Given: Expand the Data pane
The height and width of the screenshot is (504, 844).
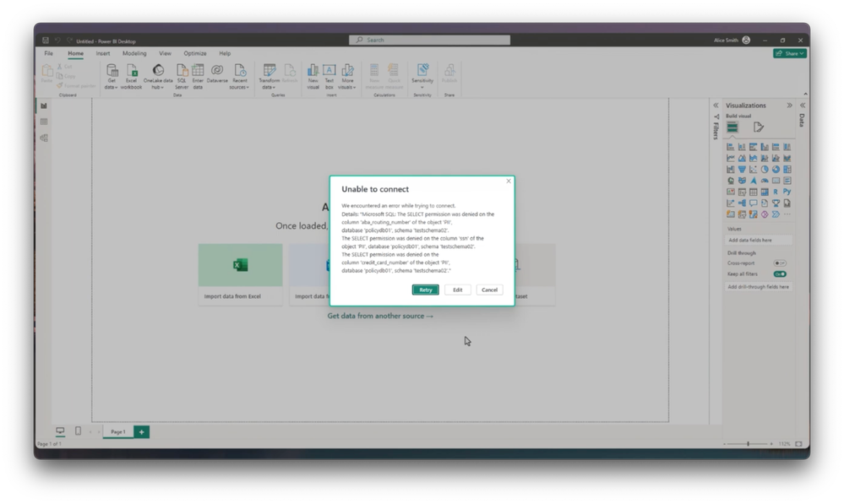Looking at the screenshot, I should tap(802, 106).
